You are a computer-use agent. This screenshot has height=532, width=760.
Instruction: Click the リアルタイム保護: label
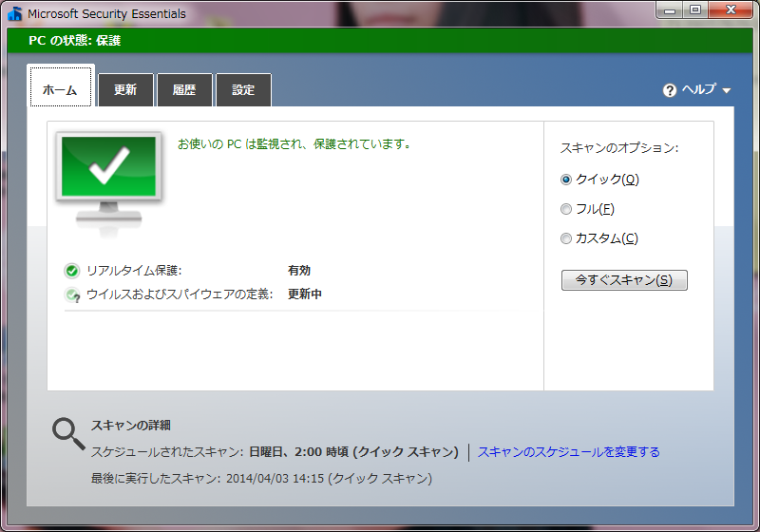point(134,271)
